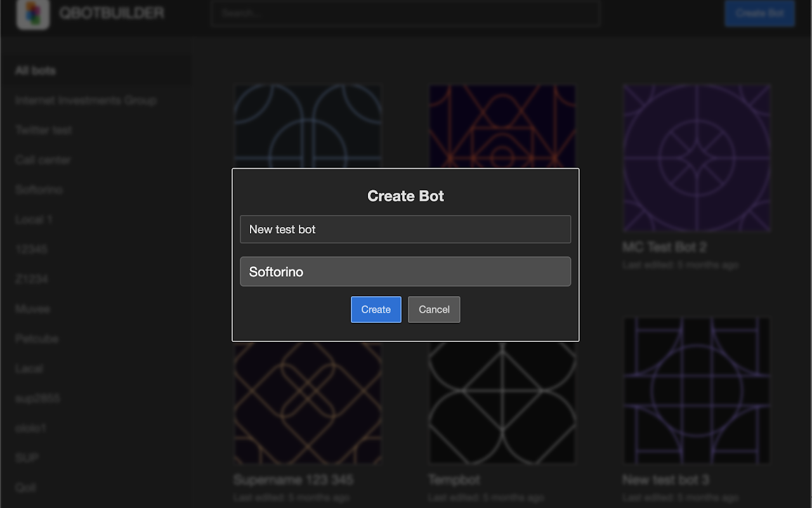Open the New test bot 3 thumbnail
Viewport: 812px width, 508px height.
click(x=696, y=390)
